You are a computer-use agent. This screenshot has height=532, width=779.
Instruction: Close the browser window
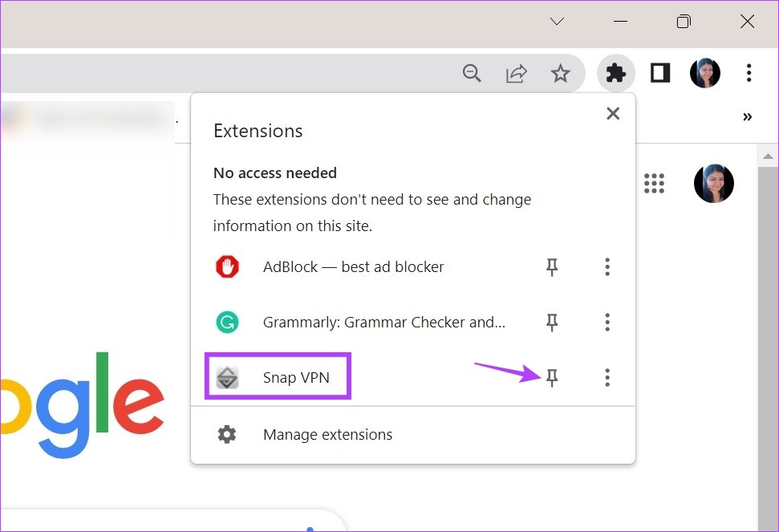pyautogui.click(x=747, y=22)
